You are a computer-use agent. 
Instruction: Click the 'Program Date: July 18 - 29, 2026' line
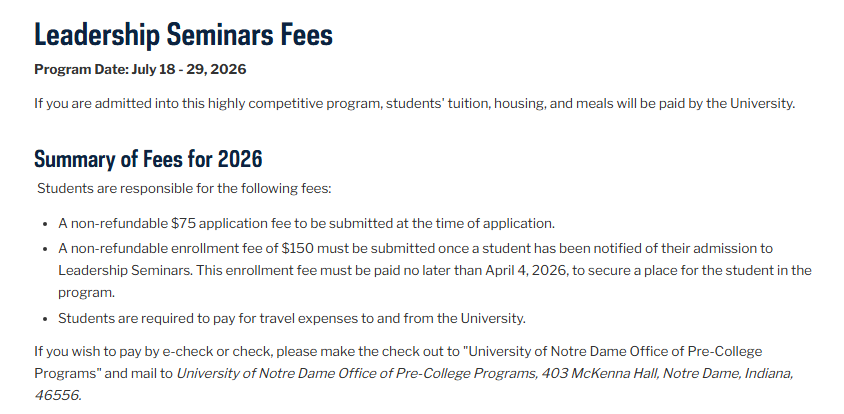pos(140,70)
